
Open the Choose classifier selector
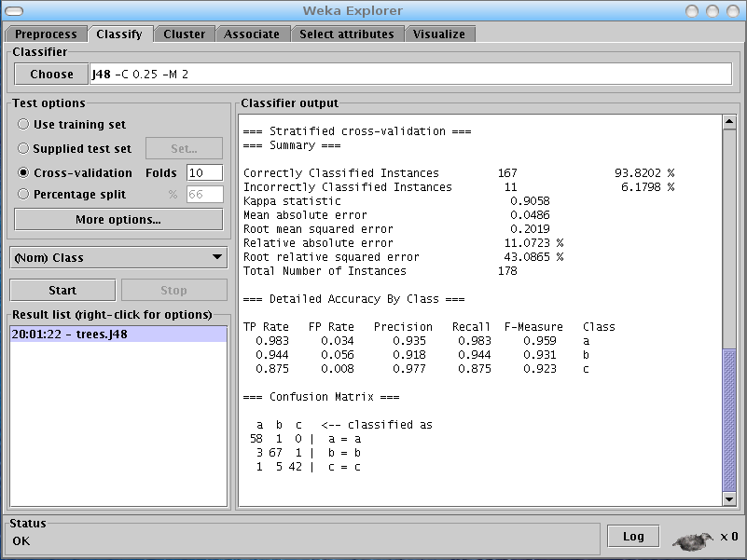[x=50, y=73]
